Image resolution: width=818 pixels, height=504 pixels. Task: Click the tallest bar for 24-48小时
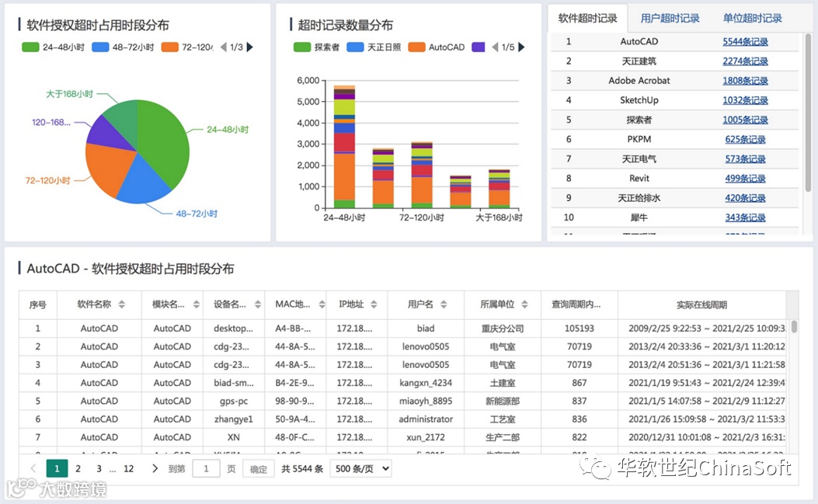[x=344, y=147]
